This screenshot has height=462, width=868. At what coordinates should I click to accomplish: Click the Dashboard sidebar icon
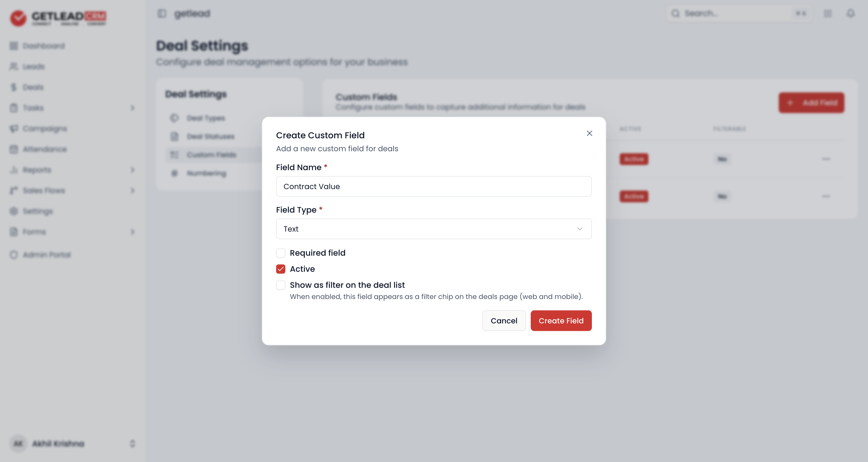[13, 46]
